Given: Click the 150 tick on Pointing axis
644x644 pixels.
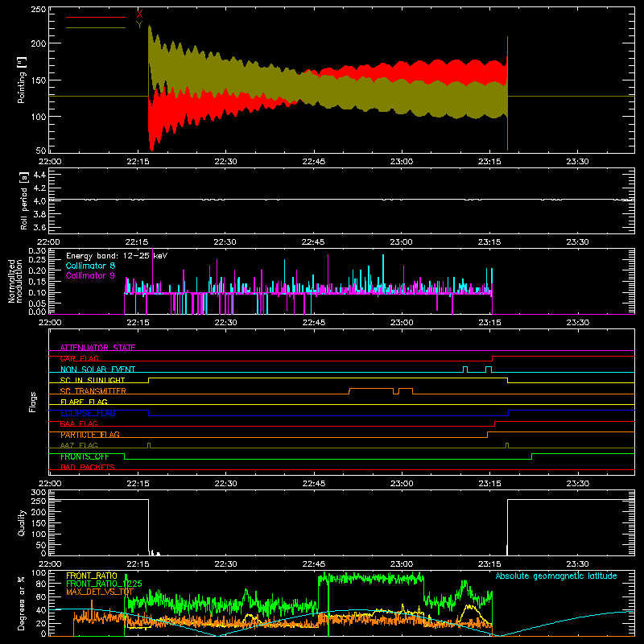Looking at the screenshot, I should pos(39,80).
